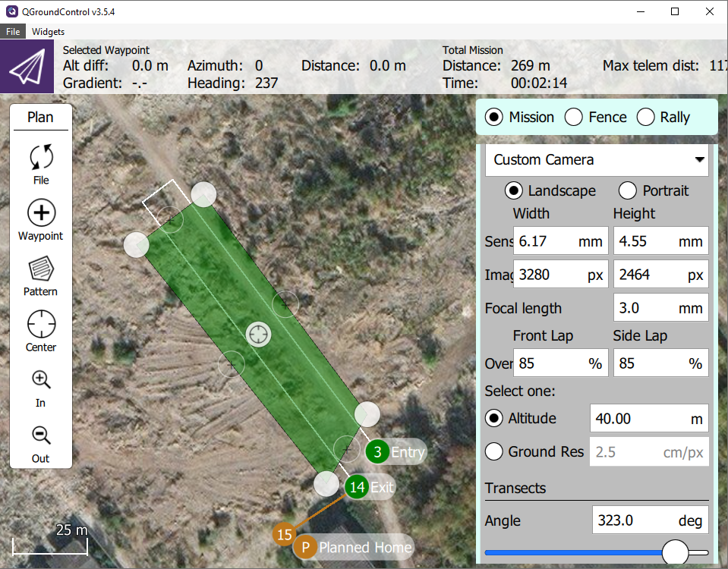
Task: Select the Planned Home P marker
Action: [305, 547]
